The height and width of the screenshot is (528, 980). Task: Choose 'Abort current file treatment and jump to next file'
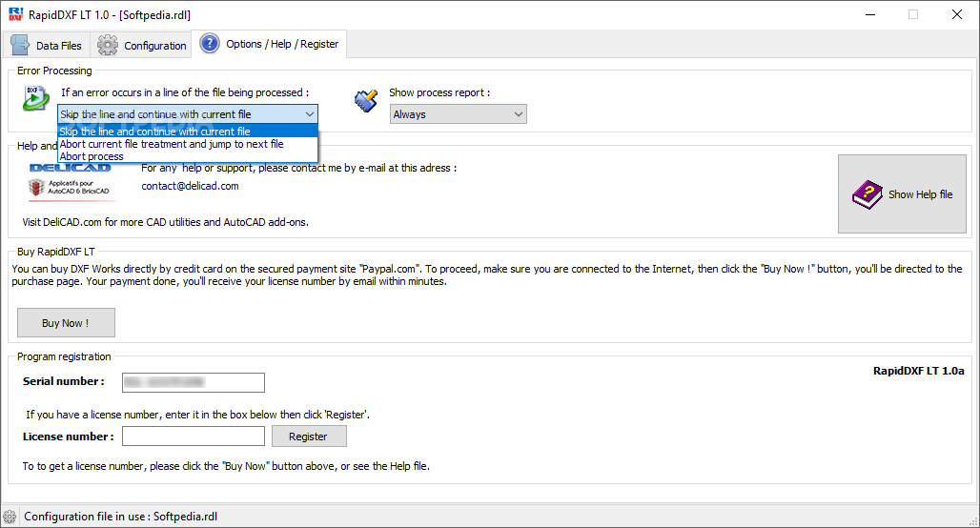[188, 144]
